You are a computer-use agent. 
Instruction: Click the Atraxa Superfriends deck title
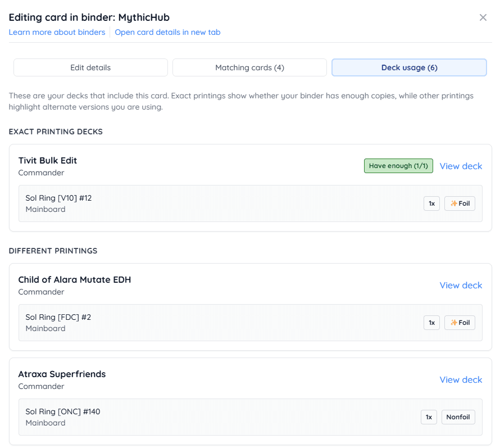pos(62,374)
